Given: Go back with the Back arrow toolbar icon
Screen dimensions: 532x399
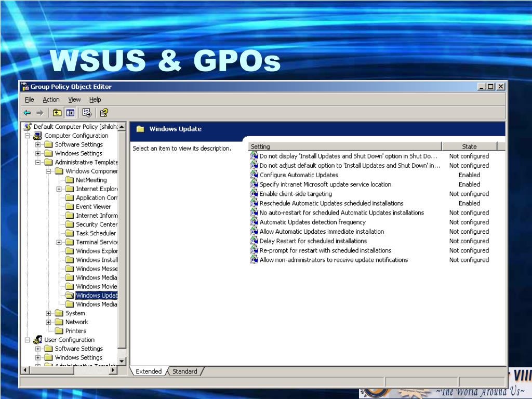Looking at the screenshot, I should pyautogui.click(x=27, y=113).
